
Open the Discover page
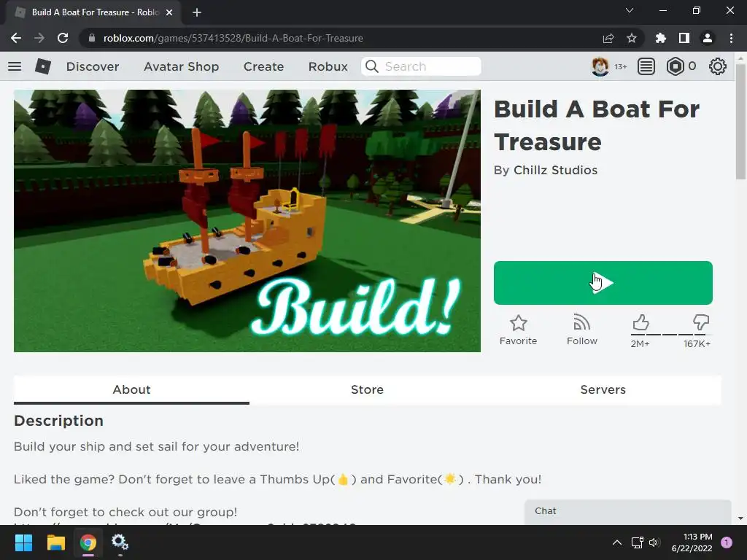point(93,66)
